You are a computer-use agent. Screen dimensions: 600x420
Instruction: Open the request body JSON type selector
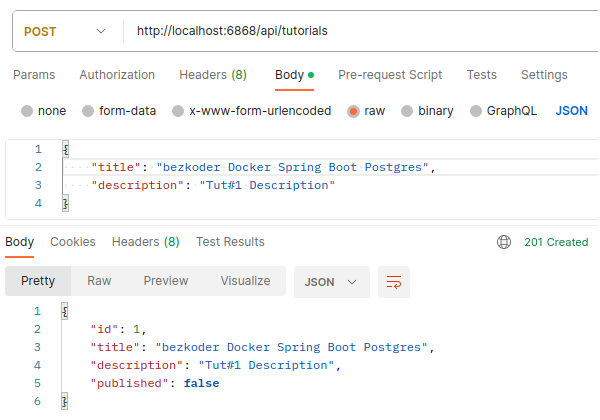[571, 111]
